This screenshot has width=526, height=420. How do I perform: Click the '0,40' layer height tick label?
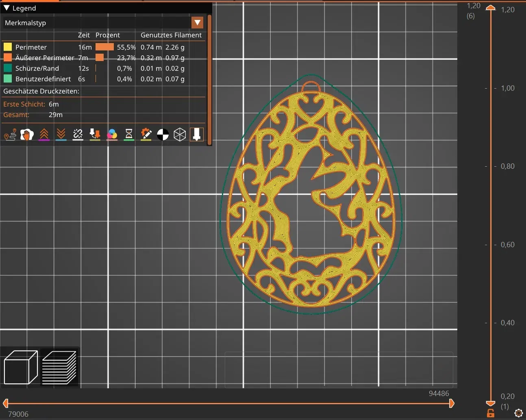coord(508,323)
